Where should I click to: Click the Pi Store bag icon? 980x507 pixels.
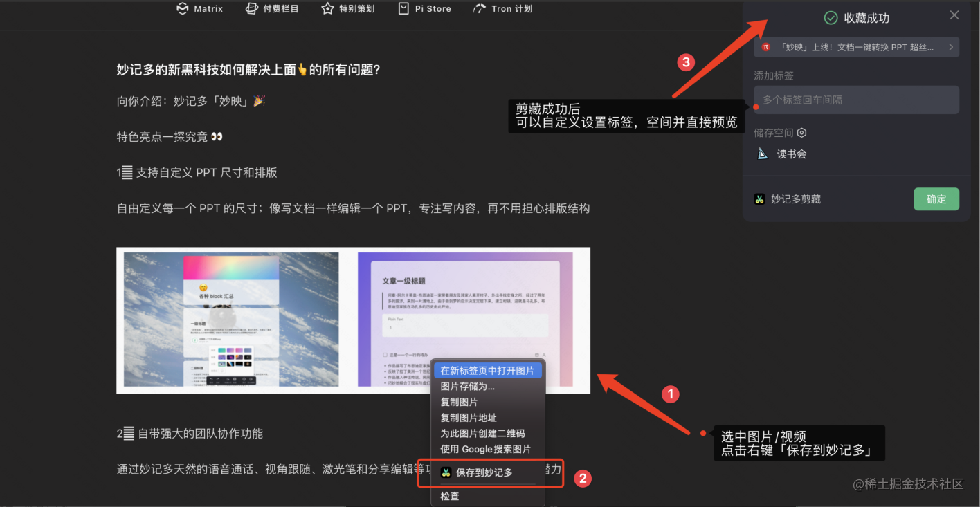(x=404, y=9)
